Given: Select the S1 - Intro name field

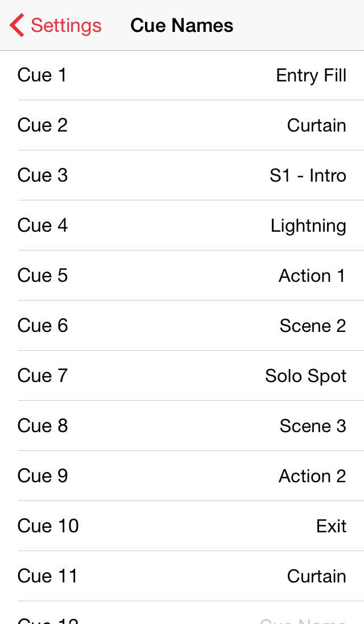Looking at the screenshot, I should (308, 175).
